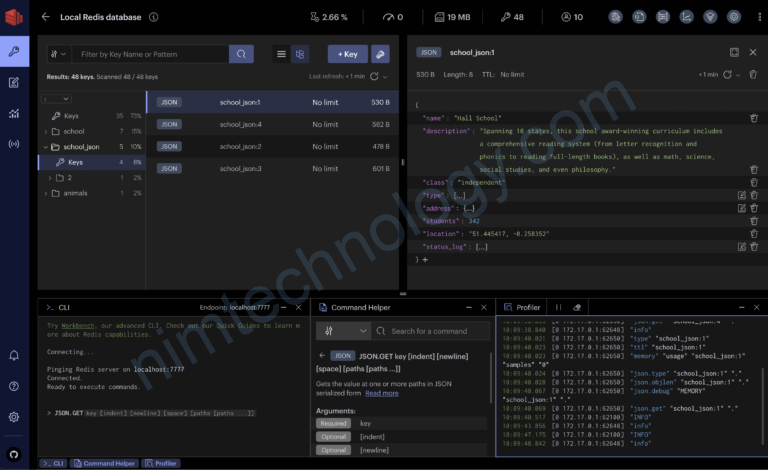This screenshot has width=768, height=470.
Task: Edit the "address" JSON field
Action: [742, 208]
